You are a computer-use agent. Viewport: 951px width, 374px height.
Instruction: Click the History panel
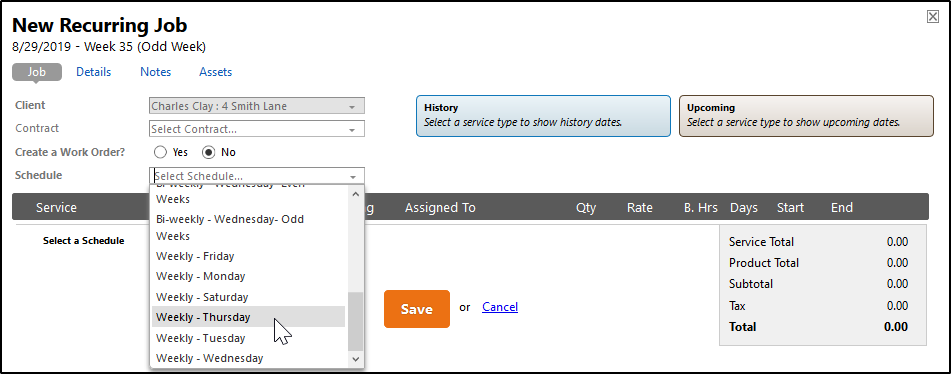[x=543, y=116]
